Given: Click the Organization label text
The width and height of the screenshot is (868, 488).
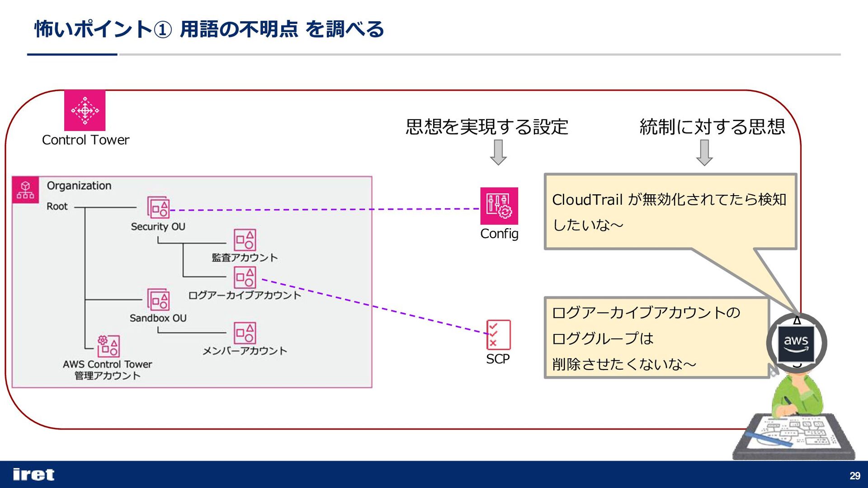Looking at the screenshot, I should coord(79,186).
